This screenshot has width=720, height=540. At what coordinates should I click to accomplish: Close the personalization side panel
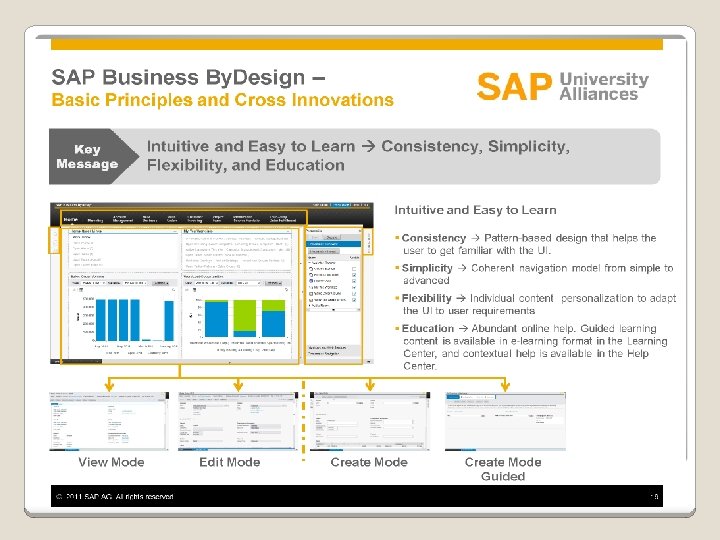point(360,231)
